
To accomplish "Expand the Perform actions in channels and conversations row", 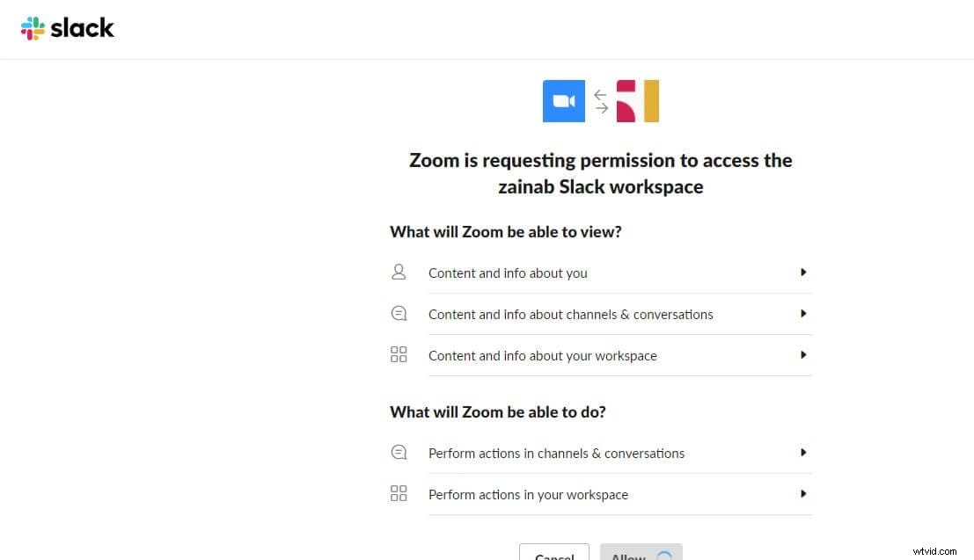I will click(x=802, y=453).
